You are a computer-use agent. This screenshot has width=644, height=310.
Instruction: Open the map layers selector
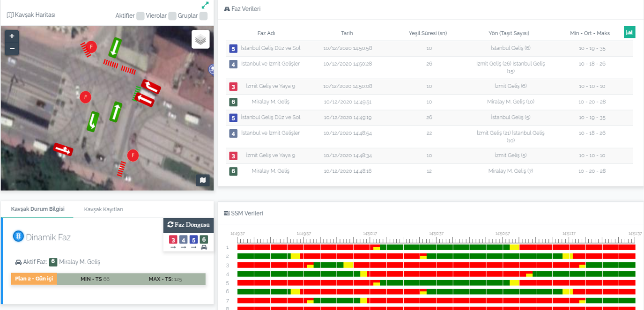200,40
